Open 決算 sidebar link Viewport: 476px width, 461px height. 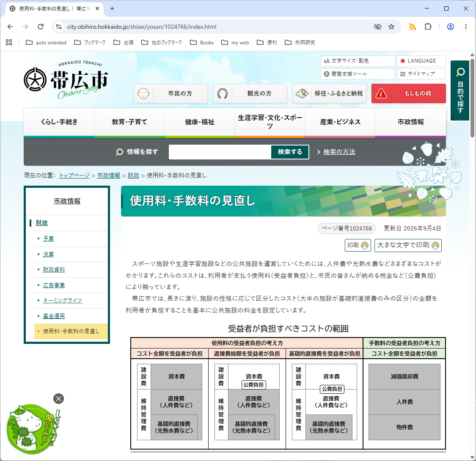click(x=48, y=254)
